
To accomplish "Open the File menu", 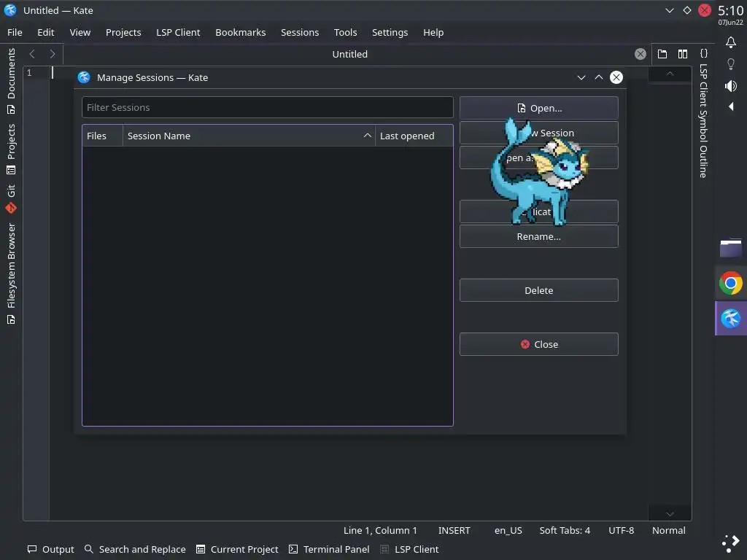I will (15, 32).
